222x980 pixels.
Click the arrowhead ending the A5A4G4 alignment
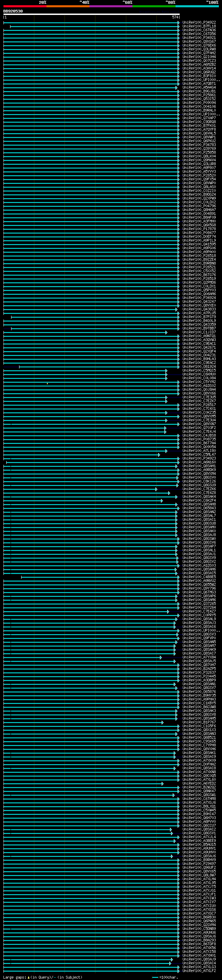pos(177,88)
